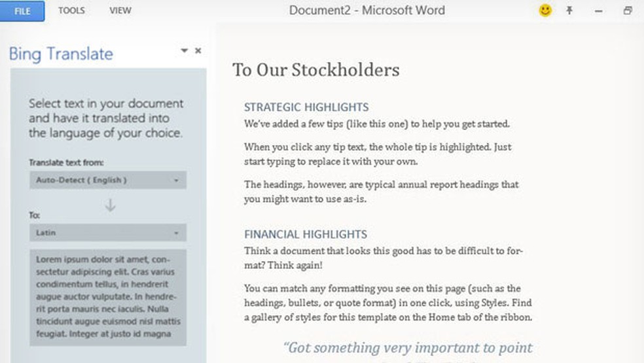Viewport: 644px width, 363px height.
Task: Minimize the Word window
Action: click(599, 11)
